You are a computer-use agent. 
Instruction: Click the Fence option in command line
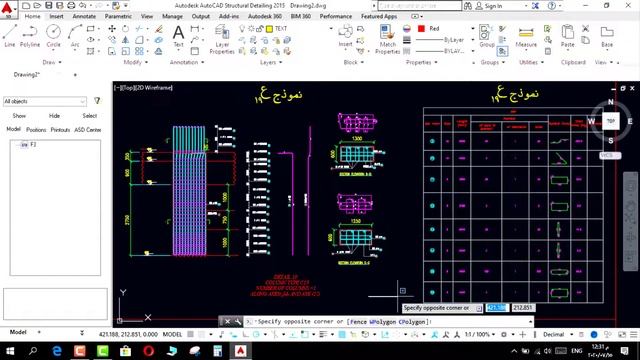(x=358, y=322)
